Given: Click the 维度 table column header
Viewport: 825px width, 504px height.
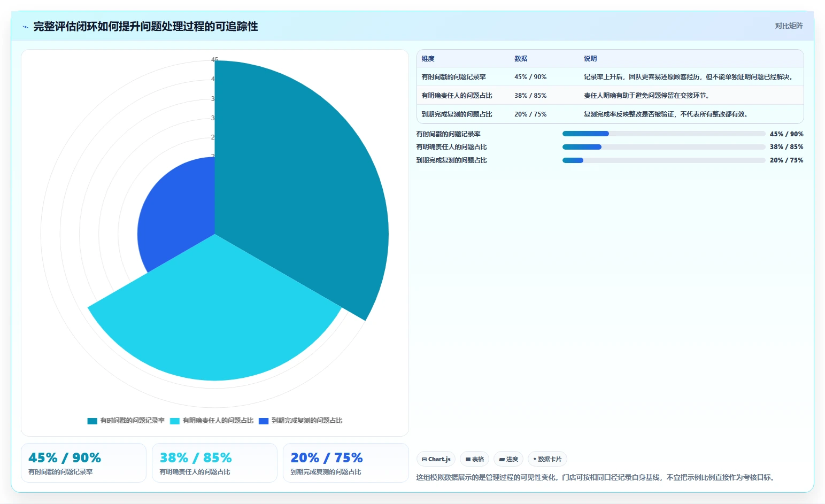Looking at the screenshot, I should click(428, 59).
